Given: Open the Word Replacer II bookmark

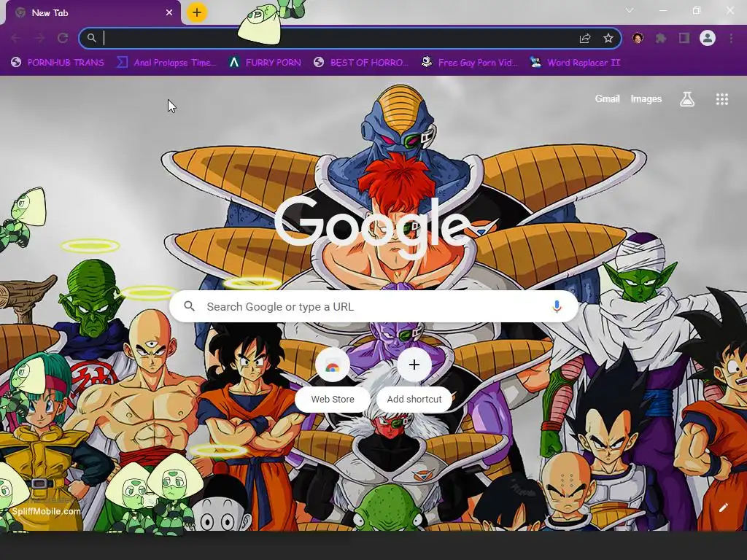Looking at the screenshot, I should (x=575, y=63).
